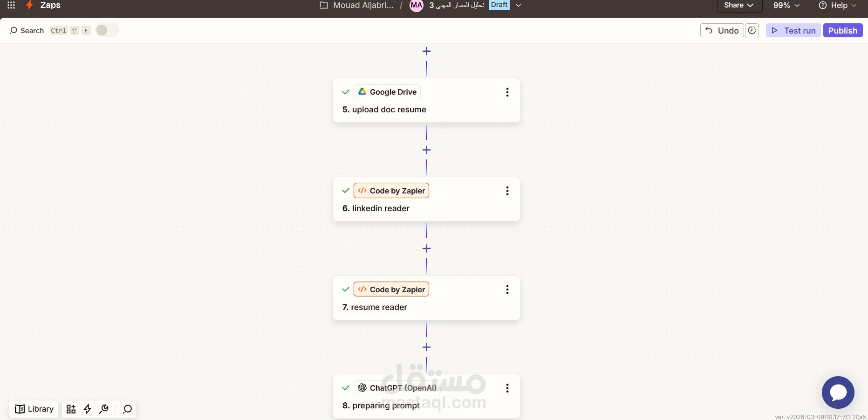Image resolution: width=868 pixels, height=420 pixels.
Task: Open version history with the clock icon
Action: [x=752, y=30]
